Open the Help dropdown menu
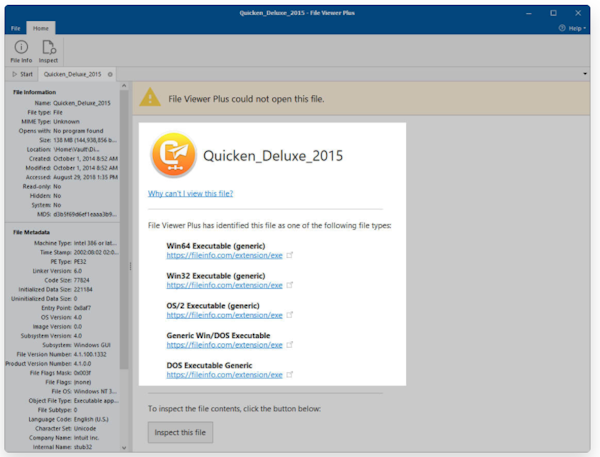Viewport: 600px width, 457px height. click(x=572, y=28)
